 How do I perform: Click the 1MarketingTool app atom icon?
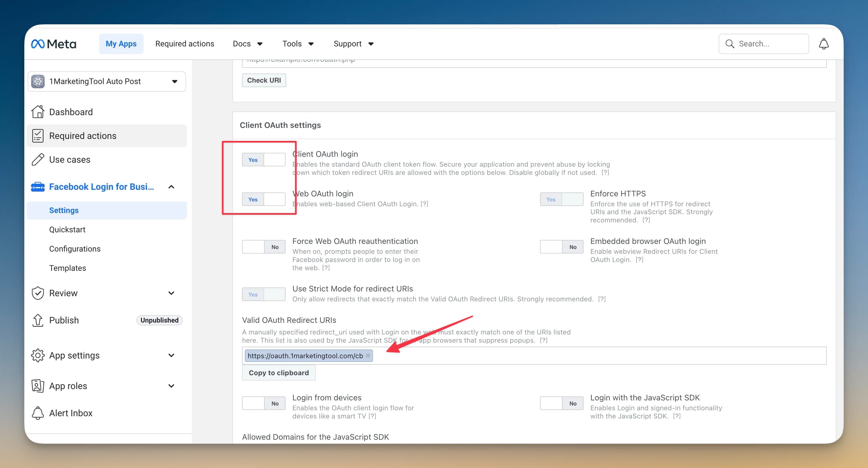pos(38,81)
